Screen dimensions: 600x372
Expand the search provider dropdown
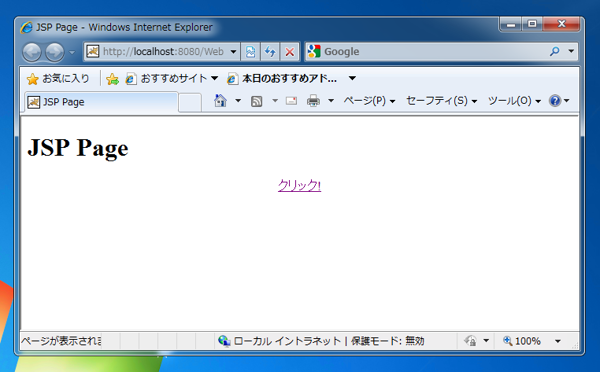[571, 51]
